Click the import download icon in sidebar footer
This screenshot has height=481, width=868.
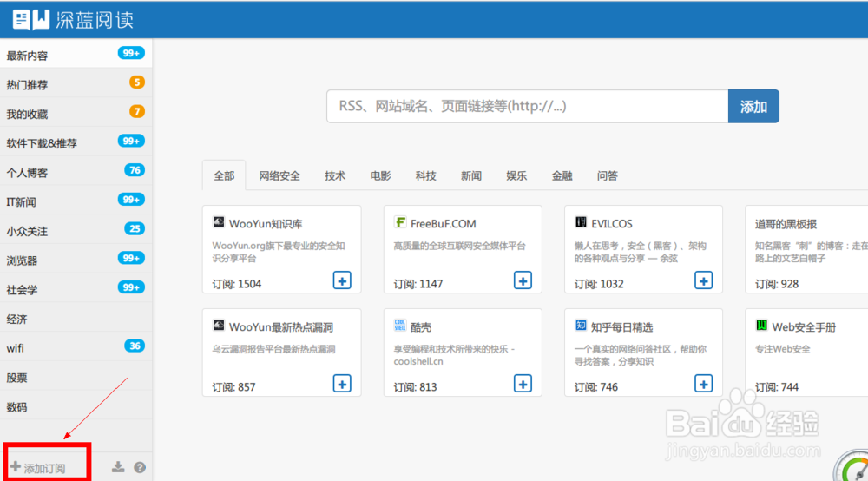(118, 467)
